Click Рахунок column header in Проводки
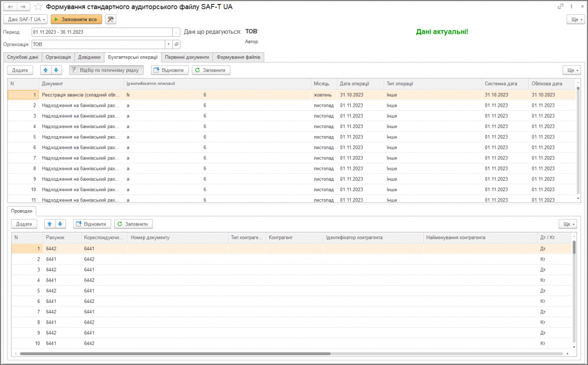Viewport: 588px width, 365px height. pyautogui.click(x=62, y=238)
